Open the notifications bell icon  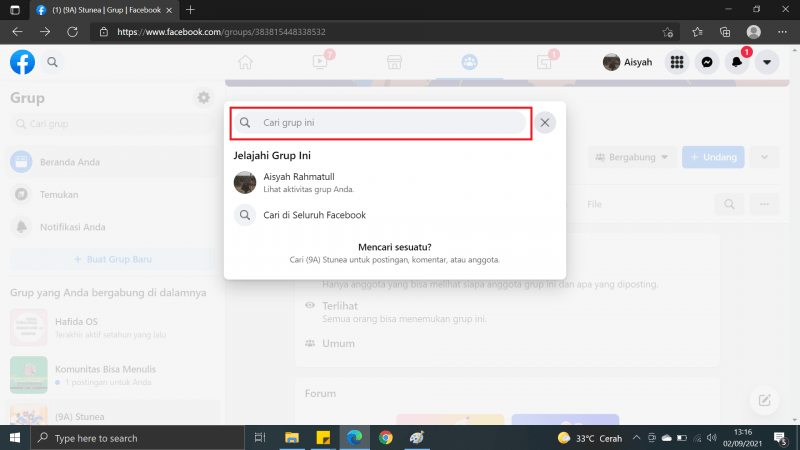(x=737, y=62)
